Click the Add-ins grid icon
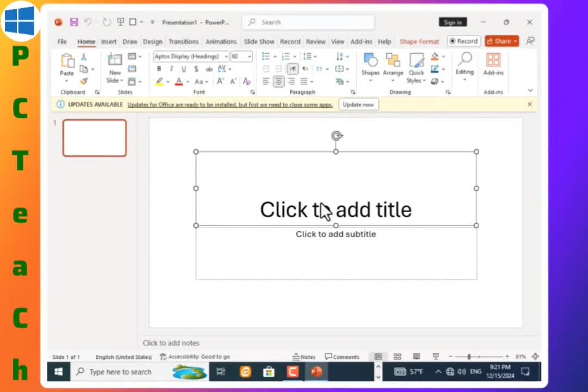 (x=493, y=60)
